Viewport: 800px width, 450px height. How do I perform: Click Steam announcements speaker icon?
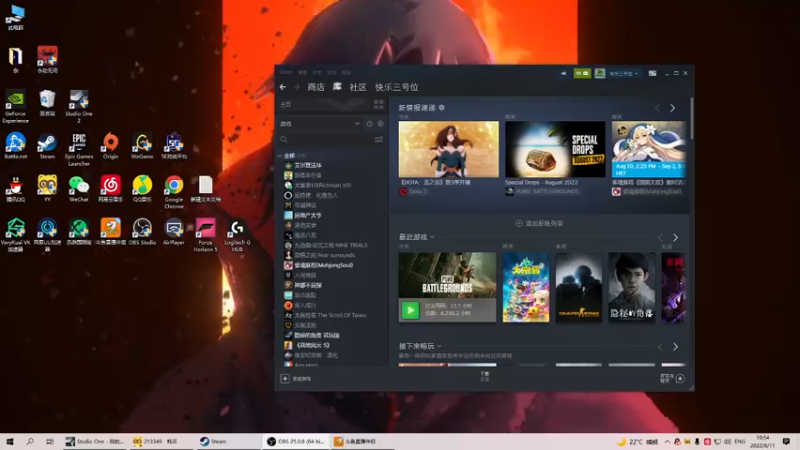tap(563, 73)
